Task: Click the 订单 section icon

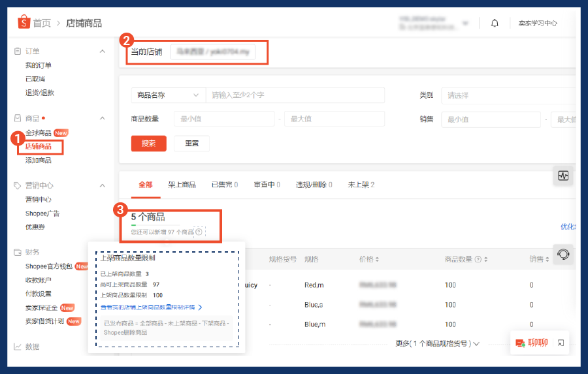Action: point(17,51)
